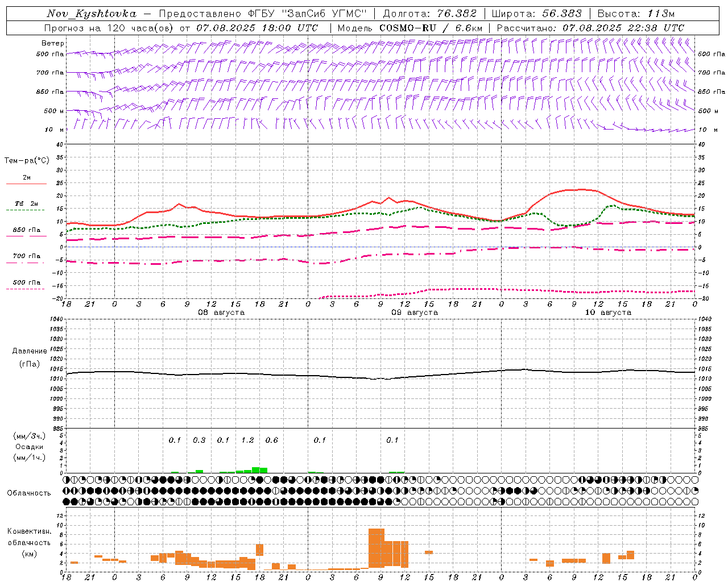728x582 pixels.
Task: Click the station name Nov_Kyshtovka in header
Action: (91, 14)
